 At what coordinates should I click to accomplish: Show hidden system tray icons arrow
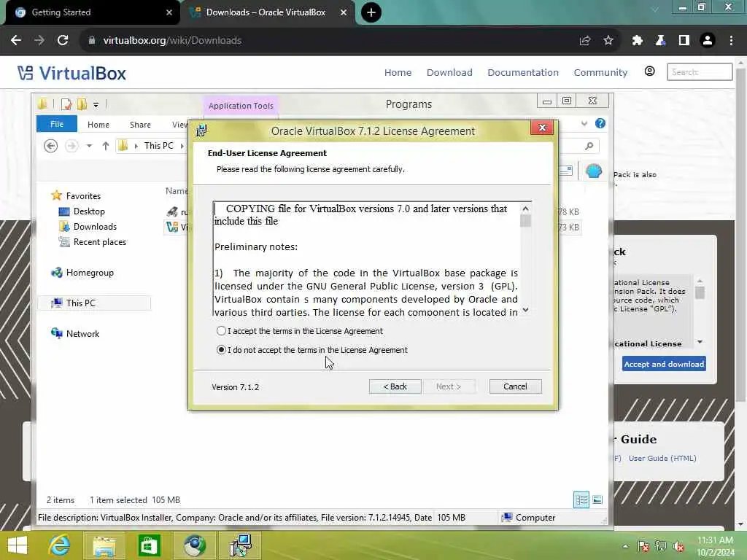625,546
